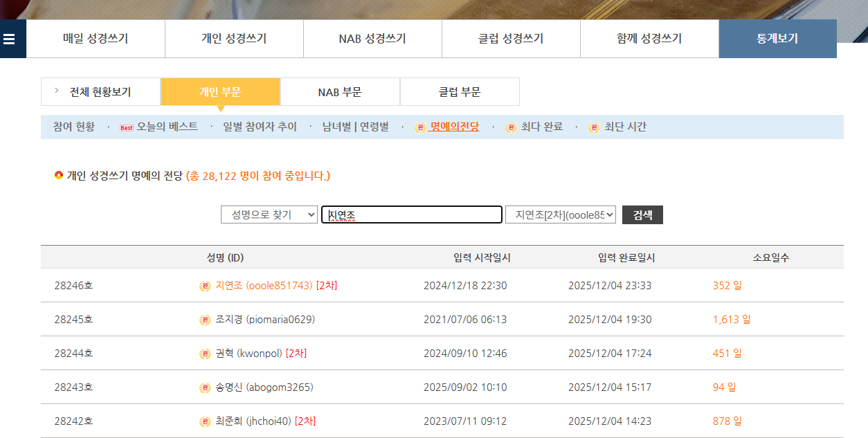Switch to the 매일 성경쓰기 tab

96,39
